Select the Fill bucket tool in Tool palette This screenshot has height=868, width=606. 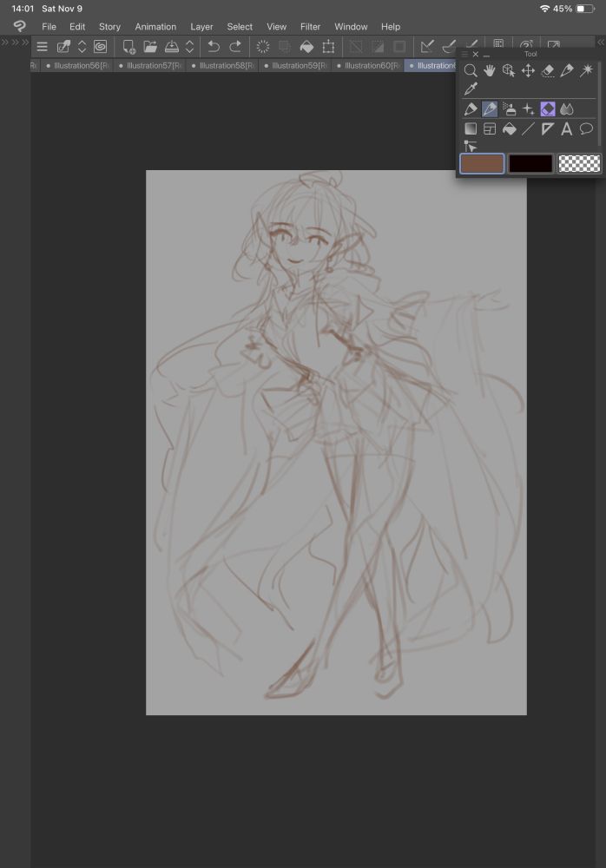click(x=509, y=129)
